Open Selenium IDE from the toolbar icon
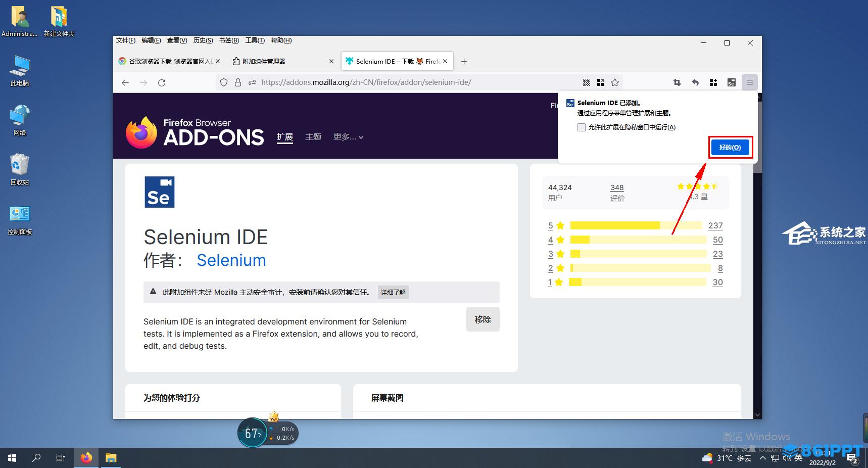 pos(732,82)
